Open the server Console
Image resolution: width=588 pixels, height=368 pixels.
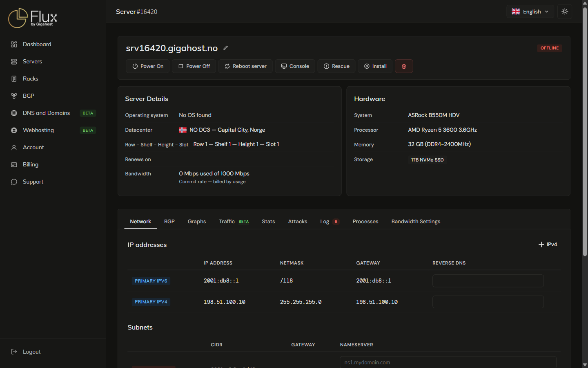[295, 66]
